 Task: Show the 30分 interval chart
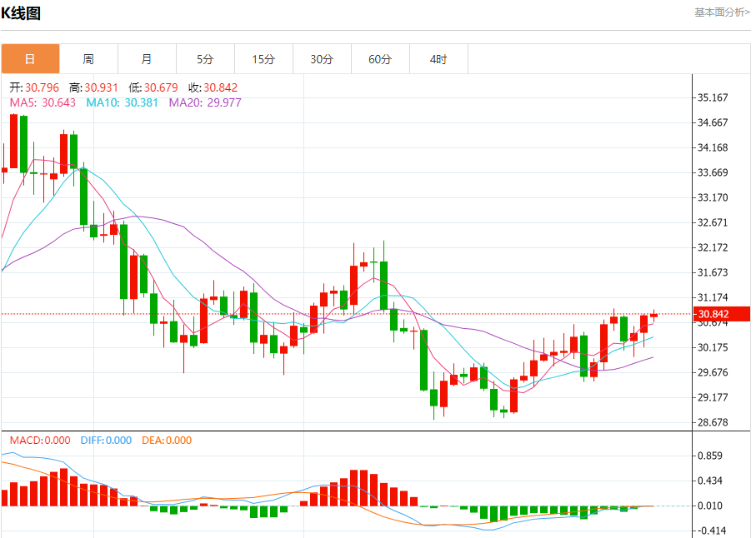click(x=322, y=59)
